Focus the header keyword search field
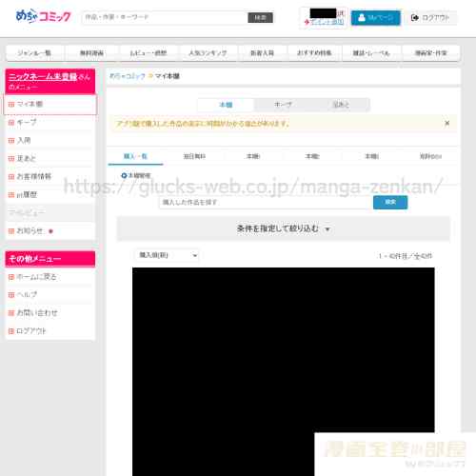The width and height of the screenshot is (476, 476). pyautogui.click(x=165, y=17)
